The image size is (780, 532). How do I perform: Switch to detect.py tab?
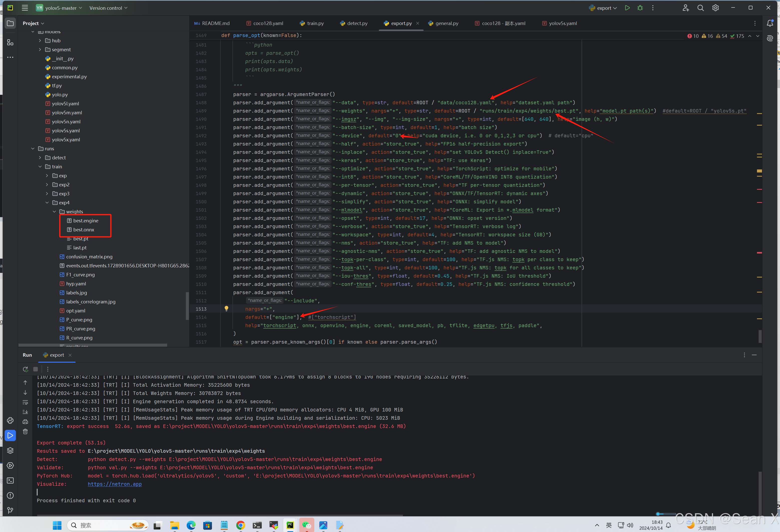(x=354, y=23)
